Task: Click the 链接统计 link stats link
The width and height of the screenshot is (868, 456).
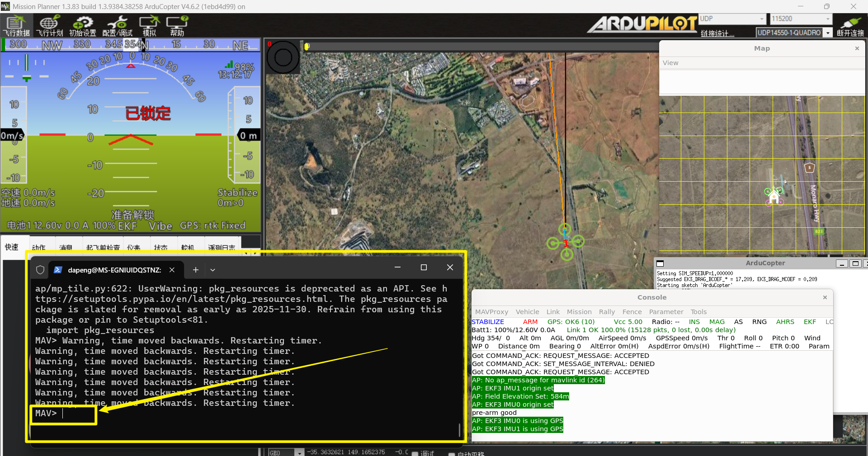Action: [717, 33]
